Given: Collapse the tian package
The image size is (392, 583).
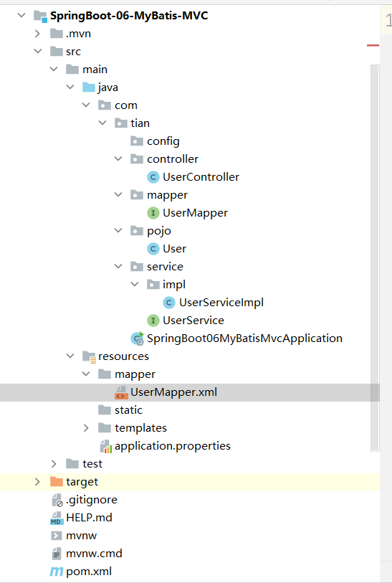Looking at the screenshot, I should click(102, 123).
